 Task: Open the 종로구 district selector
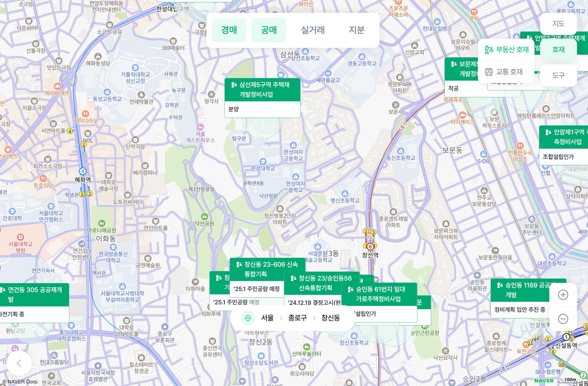tap(297, 318)
